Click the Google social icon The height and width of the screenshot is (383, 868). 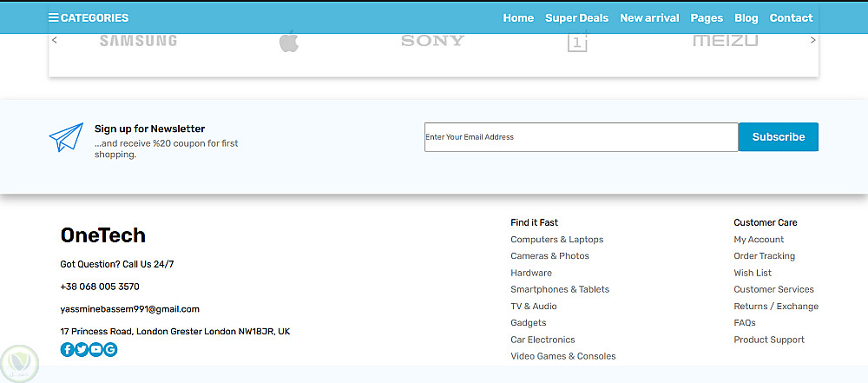pos(110,350)
